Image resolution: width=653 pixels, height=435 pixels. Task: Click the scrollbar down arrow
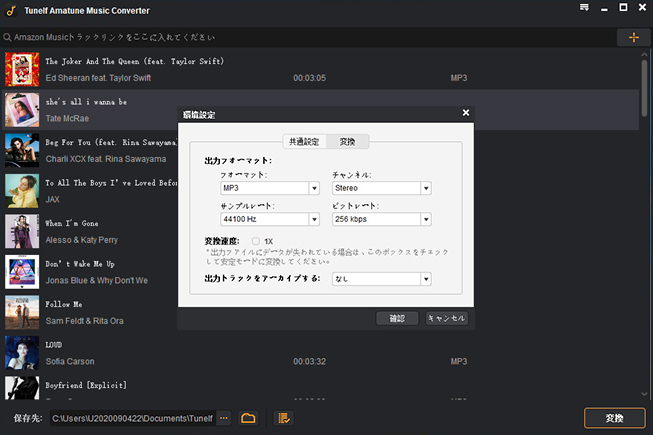[644, 394]
